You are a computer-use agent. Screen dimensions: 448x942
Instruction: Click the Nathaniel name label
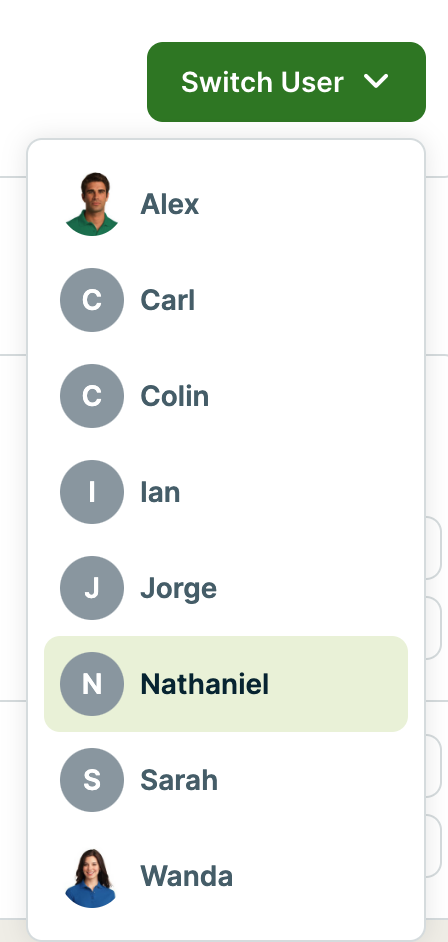click(204, 684)
